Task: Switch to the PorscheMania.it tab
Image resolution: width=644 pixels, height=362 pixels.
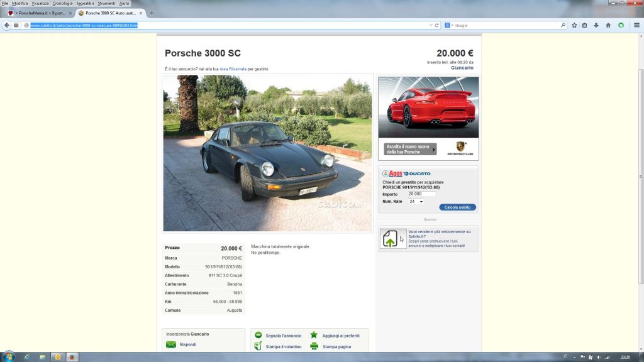Action: (x=40, y=13)
